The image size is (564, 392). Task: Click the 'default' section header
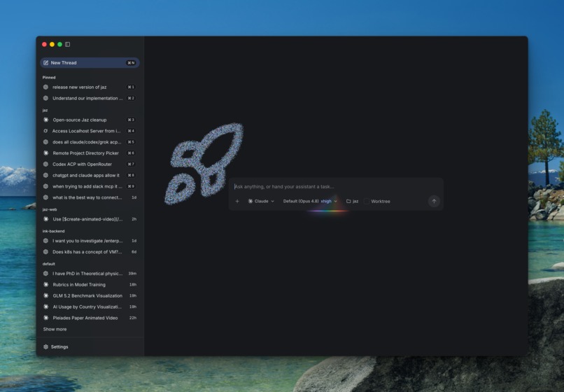(x=48, y=264)
